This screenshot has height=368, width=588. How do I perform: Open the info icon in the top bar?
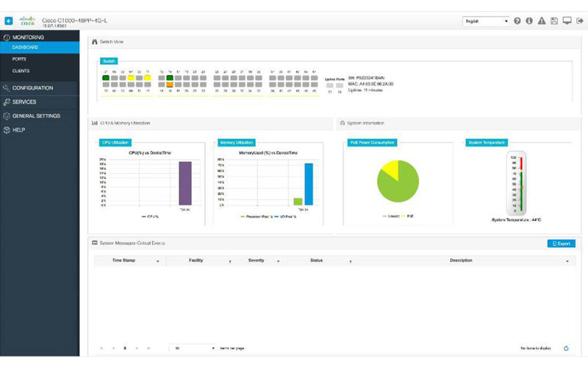[x=529, y=21]
